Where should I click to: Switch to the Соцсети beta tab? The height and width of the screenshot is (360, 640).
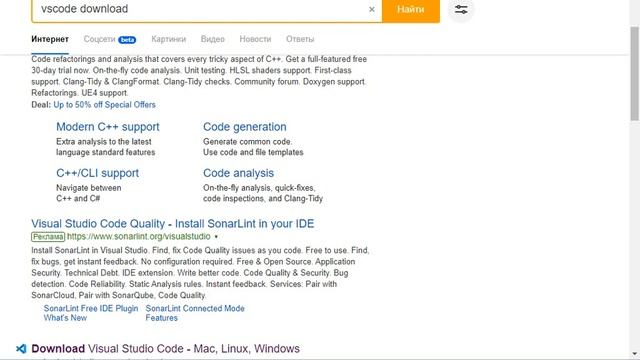110,39
